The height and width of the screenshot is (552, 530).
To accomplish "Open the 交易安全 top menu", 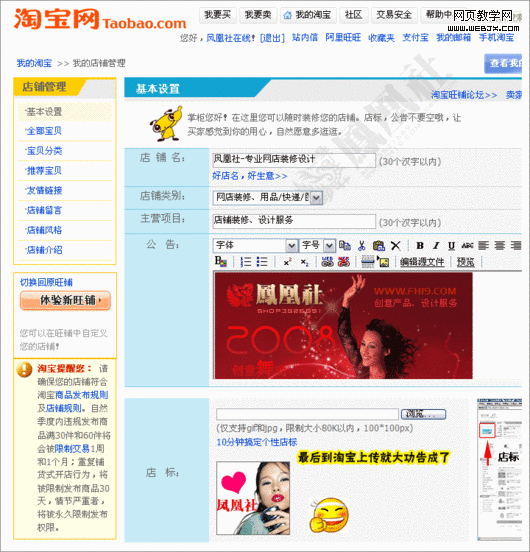I will coord(394,15).
